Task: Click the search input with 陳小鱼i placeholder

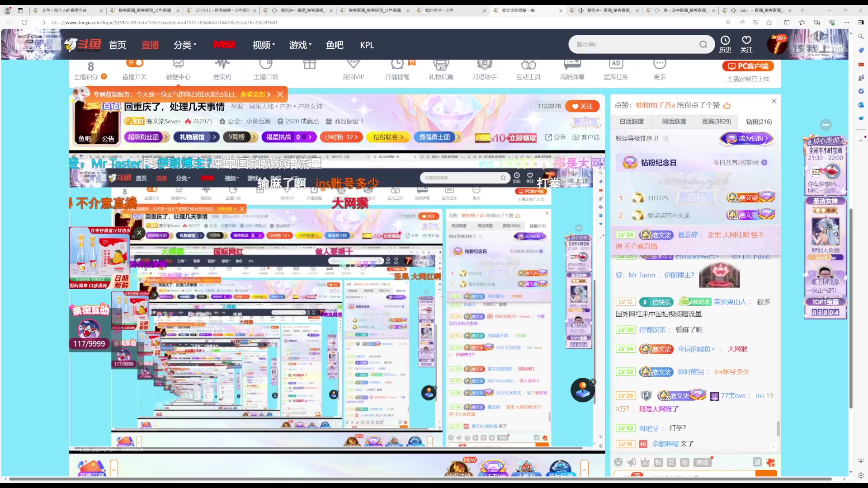Action: tap(633, 44)
